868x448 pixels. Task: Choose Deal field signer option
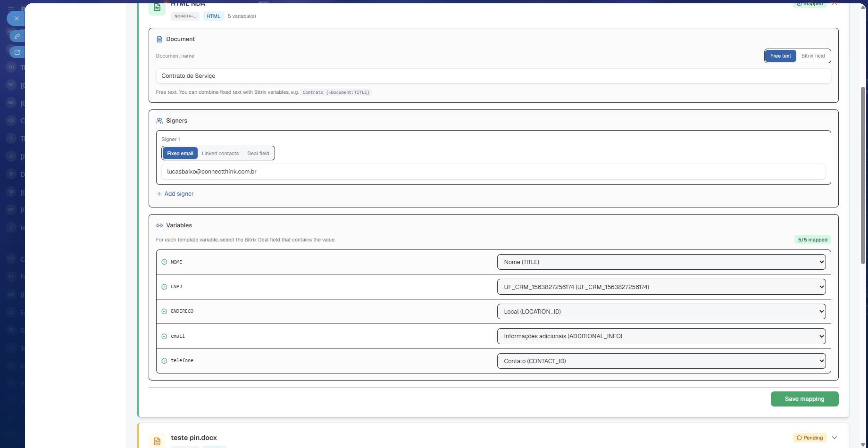click(258, 153)
